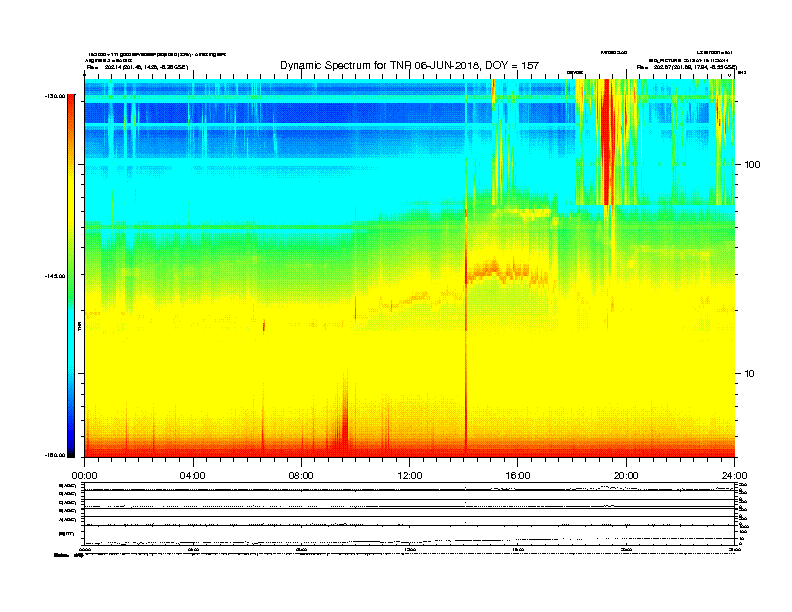Click the -145.00 color scale label
The image size is (792, 612).
[55, 276]
